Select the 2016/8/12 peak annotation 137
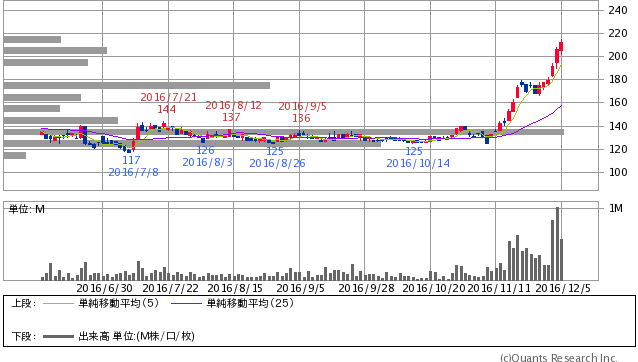The image size is (638, 362). tap(231, 117)
